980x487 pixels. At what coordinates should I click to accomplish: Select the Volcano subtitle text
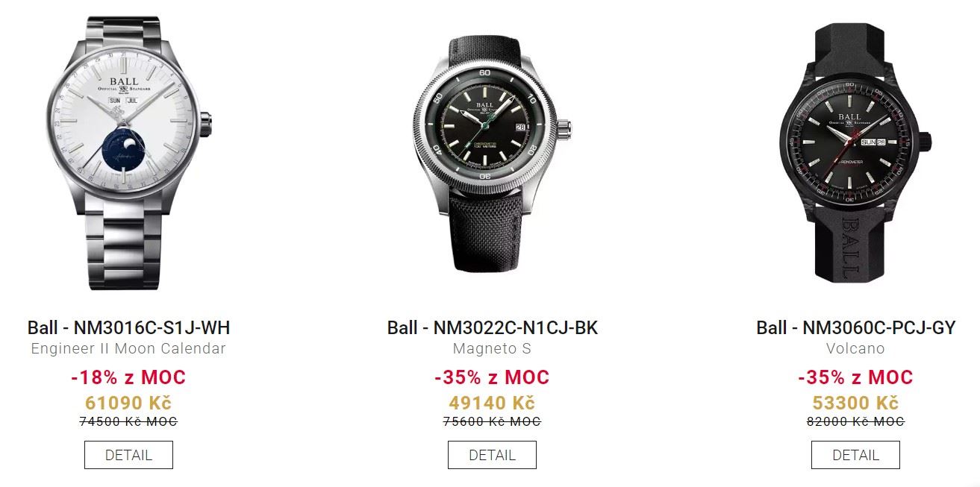click(x=855, y=348)
